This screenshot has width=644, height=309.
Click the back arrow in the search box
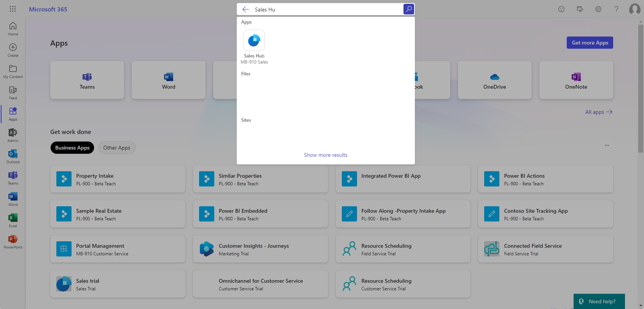coord(246,9)
